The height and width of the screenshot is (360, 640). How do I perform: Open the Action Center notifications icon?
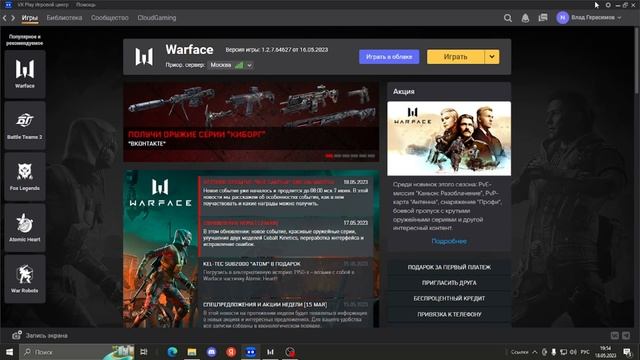click(627, 352)
